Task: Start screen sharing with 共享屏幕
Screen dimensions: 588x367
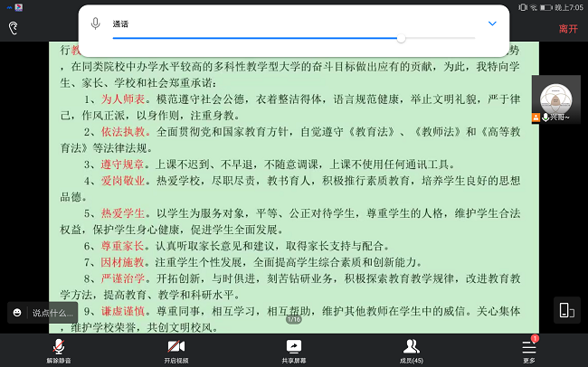Action: click(294, 350)
